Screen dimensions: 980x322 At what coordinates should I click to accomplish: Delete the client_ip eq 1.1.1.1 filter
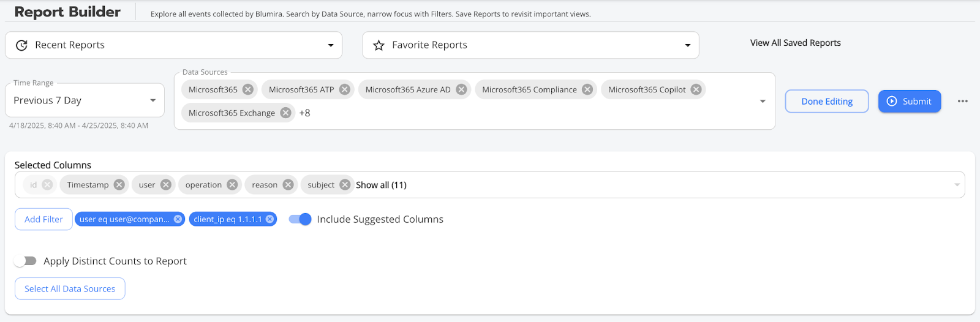tap(269, 219)
